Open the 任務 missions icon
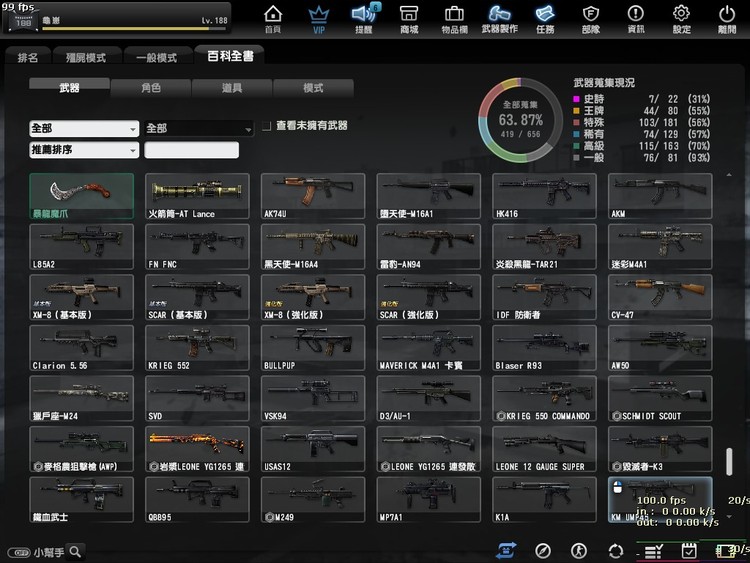Image resolution: width=750 pixels, height=563 pixels. (x=545, y=19)
